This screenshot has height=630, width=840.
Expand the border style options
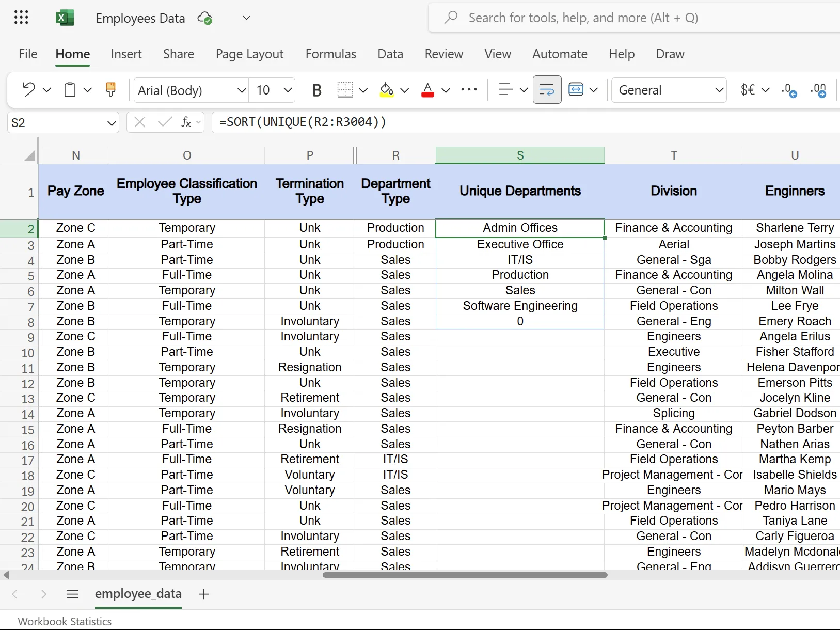pos(364,90)
